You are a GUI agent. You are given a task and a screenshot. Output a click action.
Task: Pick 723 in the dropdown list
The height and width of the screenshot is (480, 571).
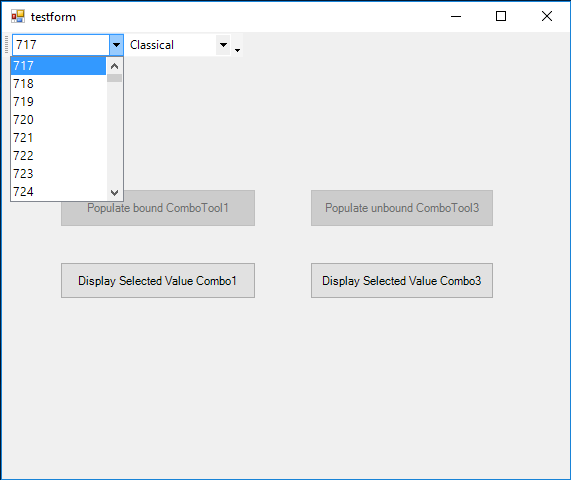[x=58, y=174]
